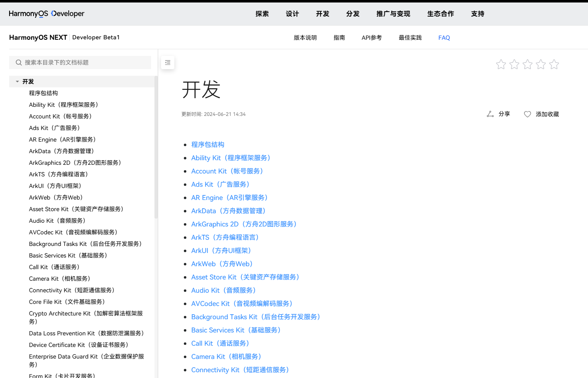Rate the page one star
588x378 pixels.
pyautogui.click(x=501, y=64)
